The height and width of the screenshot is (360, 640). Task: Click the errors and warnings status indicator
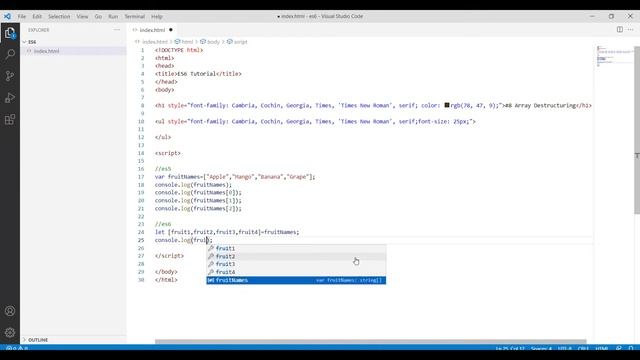coord(17,349)
